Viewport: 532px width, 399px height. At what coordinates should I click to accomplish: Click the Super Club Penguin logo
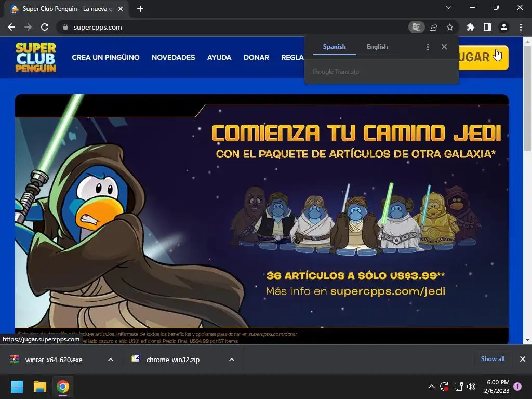(36, 57)
